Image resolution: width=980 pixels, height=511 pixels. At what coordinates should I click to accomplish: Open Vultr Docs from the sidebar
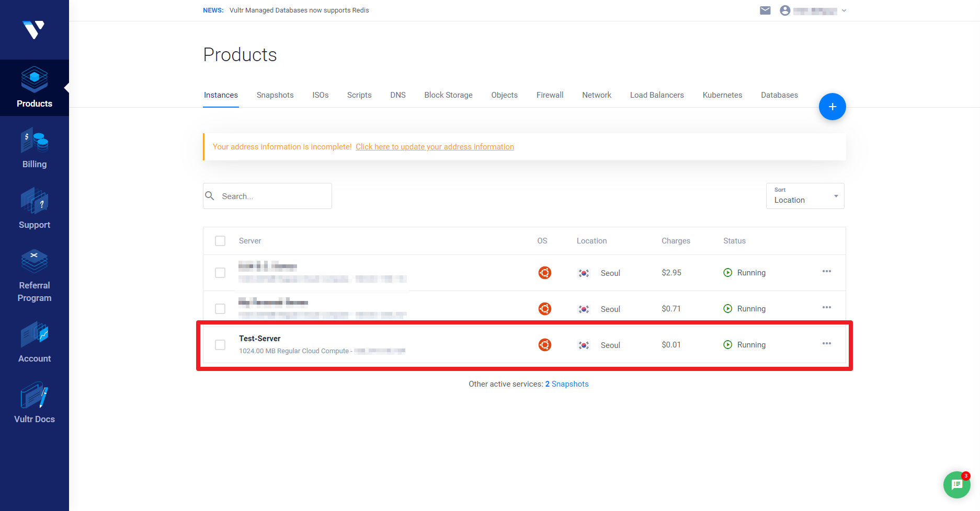point(35,403)
